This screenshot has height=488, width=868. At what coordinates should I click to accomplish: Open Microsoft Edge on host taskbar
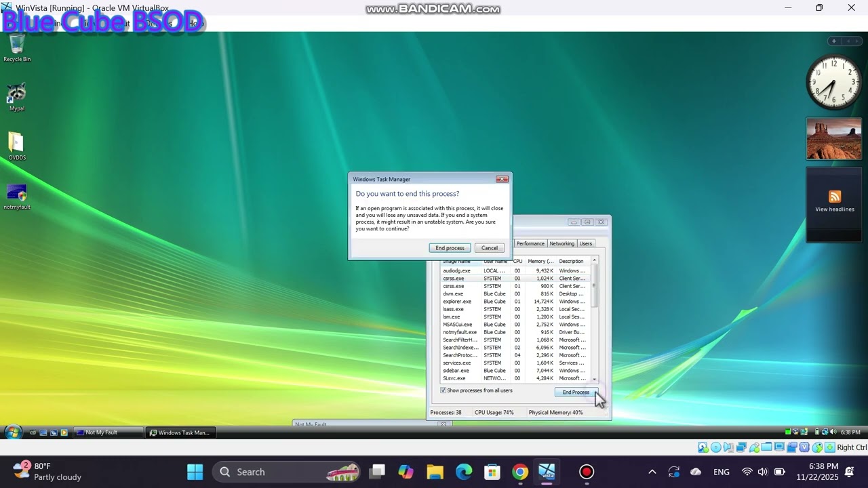[x=464, y=472]
